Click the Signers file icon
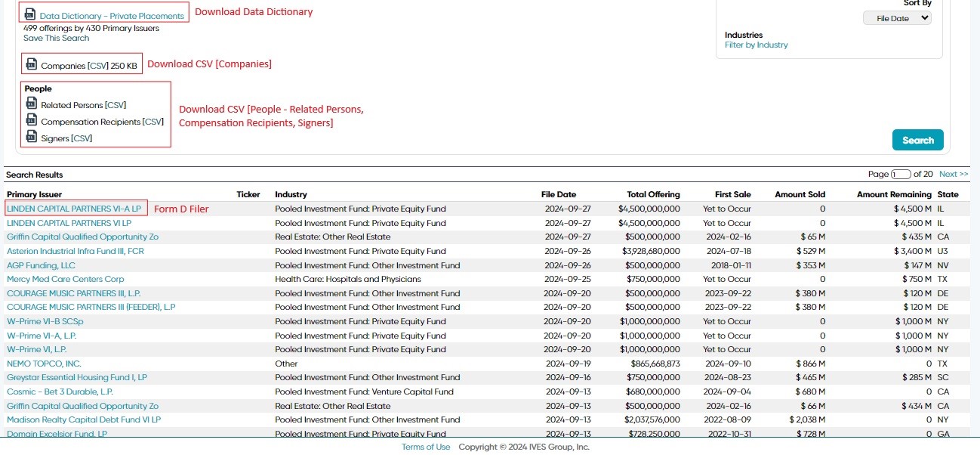Screen dimensions: 980x455 [31, 137]
